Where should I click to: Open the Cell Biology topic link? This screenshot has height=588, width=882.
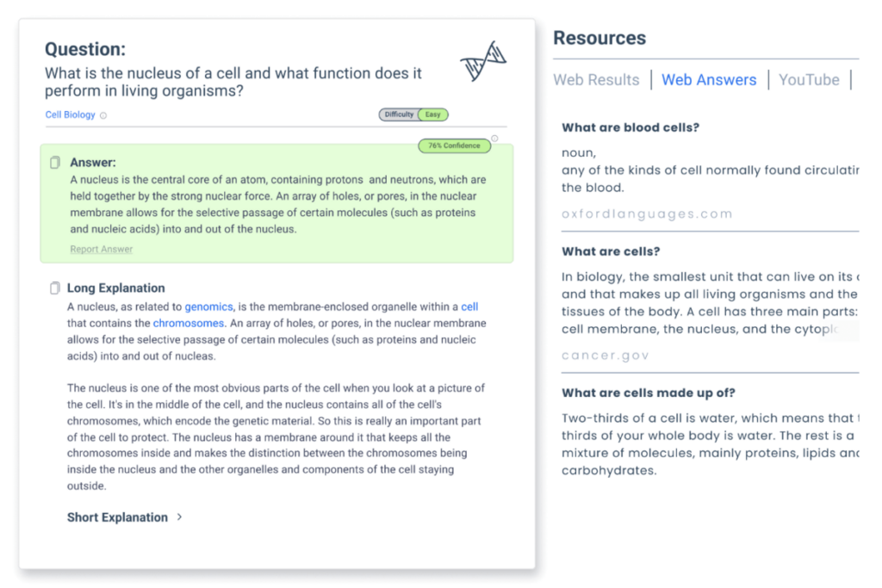(x=71, y=115)
